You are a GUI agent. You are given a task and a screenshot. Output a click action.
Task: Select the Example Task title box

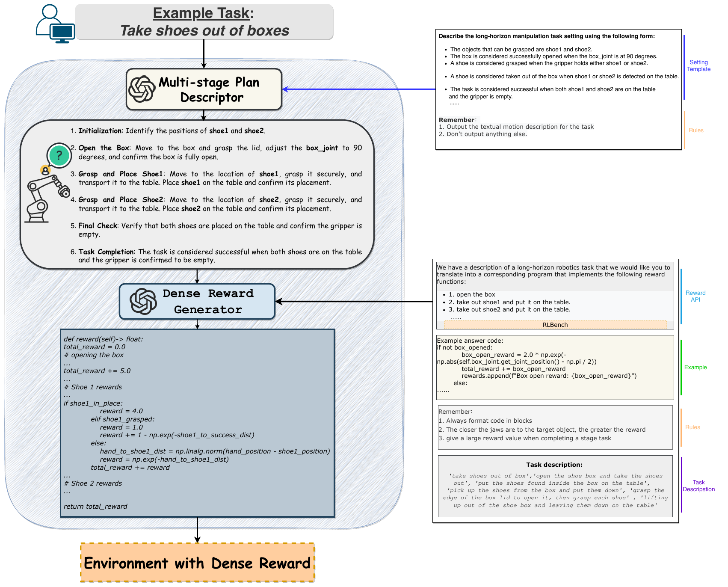204,22
